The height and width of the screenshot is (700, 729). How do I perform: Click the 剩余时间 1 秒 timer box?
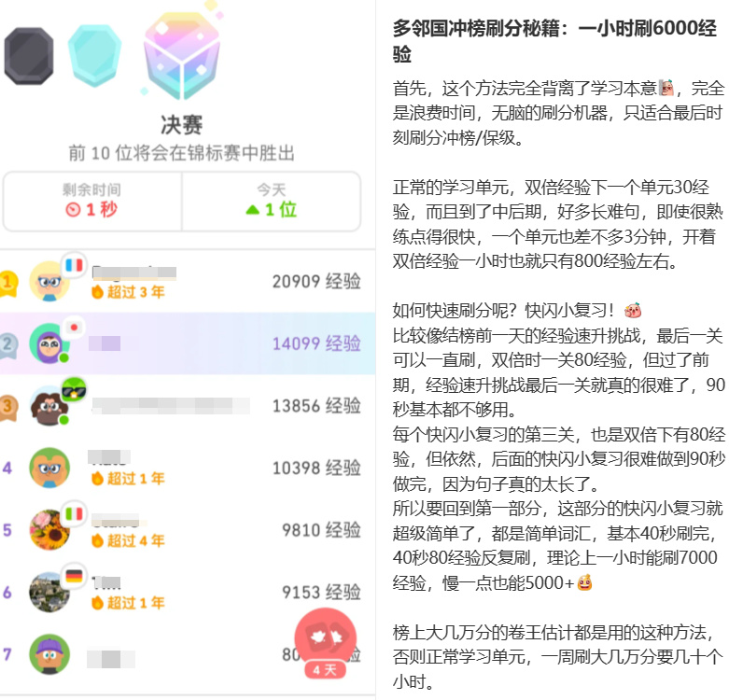tap(92, 201)
